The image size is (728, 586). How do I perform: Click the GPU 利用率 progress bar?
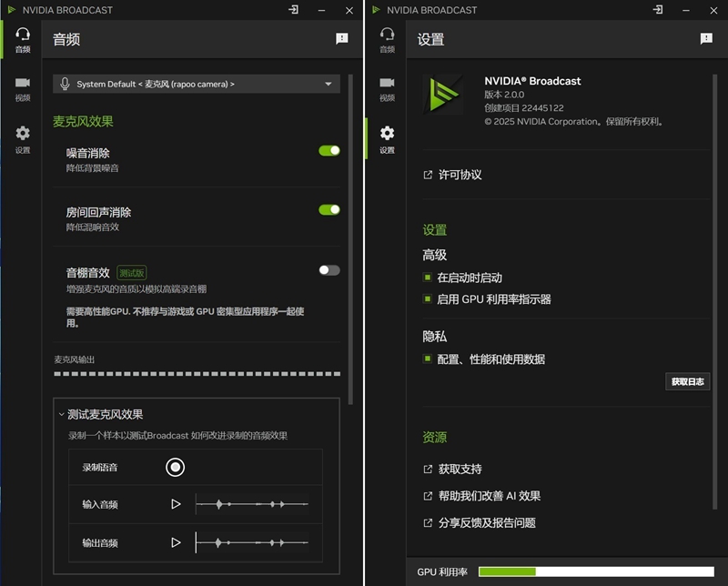click(x=596, y=571)
